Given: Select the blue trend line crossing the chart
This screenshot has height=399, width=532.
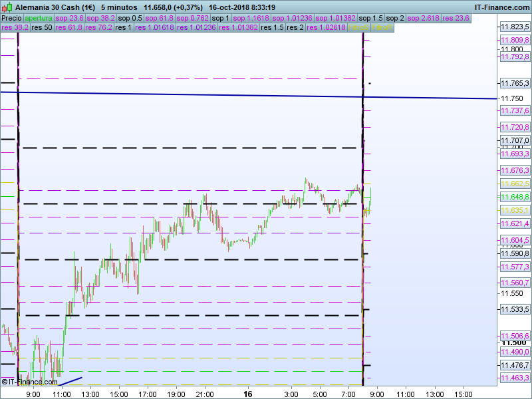Looking at the screenshot, I should [x=249, y=95].
